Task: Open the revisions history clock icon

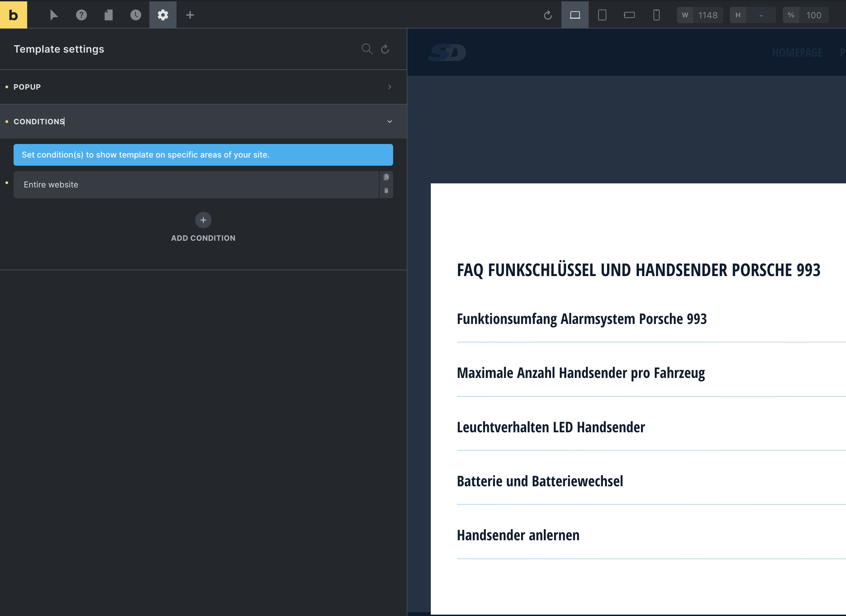Action: (136, 15)
